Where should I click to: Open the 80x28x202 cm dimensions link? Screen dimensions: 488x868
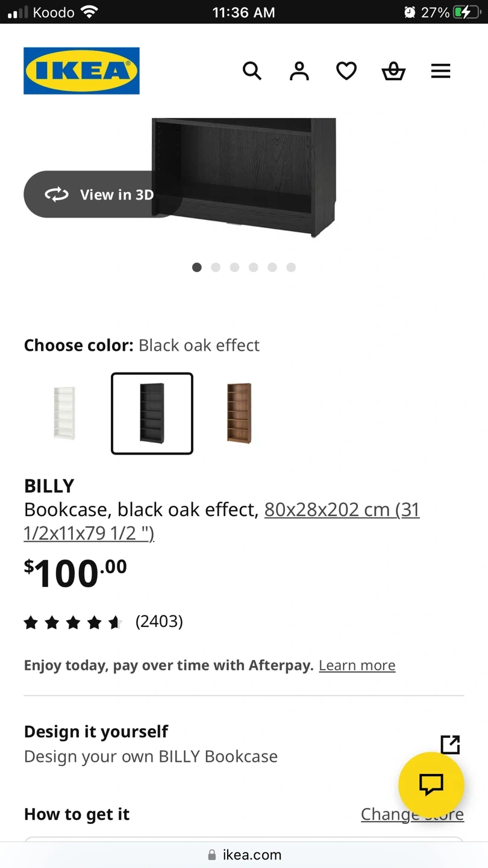pos(342,510)
